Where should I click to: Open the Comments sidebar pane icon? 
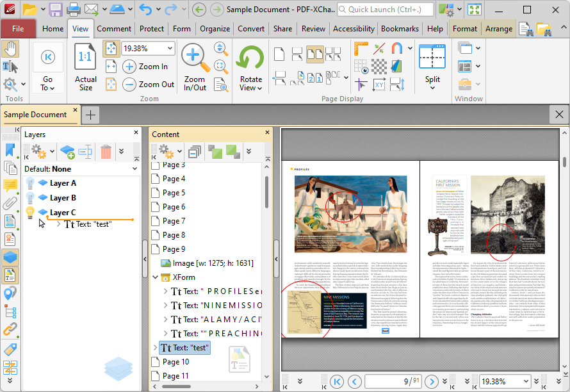pyautogui.click(x=10, y=186)
